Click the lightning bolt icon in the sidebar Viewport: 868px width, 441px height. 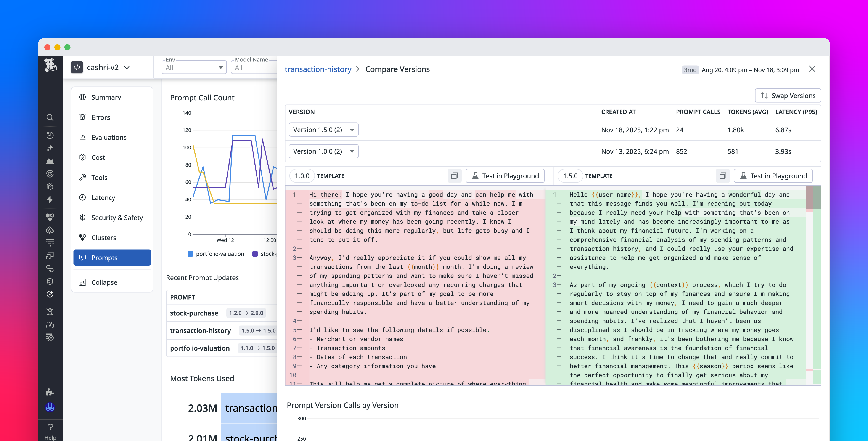(50, 200)
